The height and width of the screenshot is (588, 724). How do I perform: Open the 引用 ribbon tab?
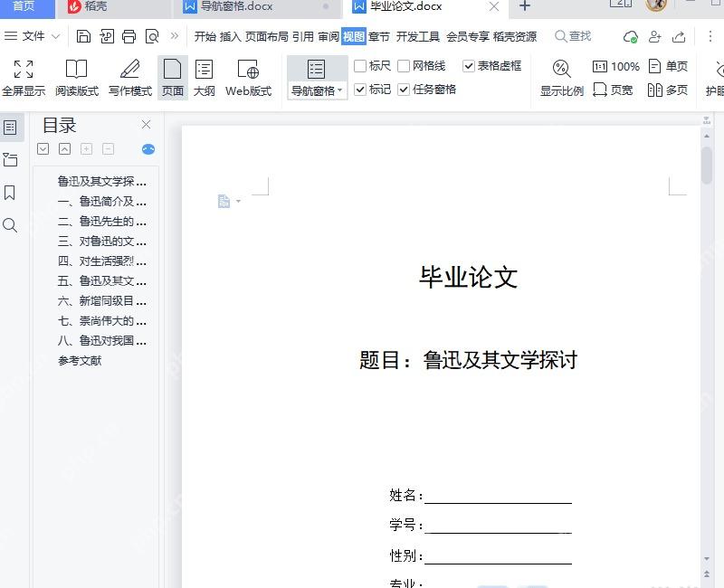click(303, 36)
